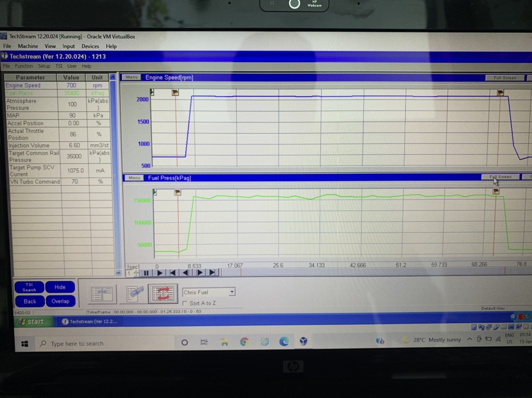
Task: Click the Get Help icon in taskbar
Action: pyautogui.click(x=379, y=341)
